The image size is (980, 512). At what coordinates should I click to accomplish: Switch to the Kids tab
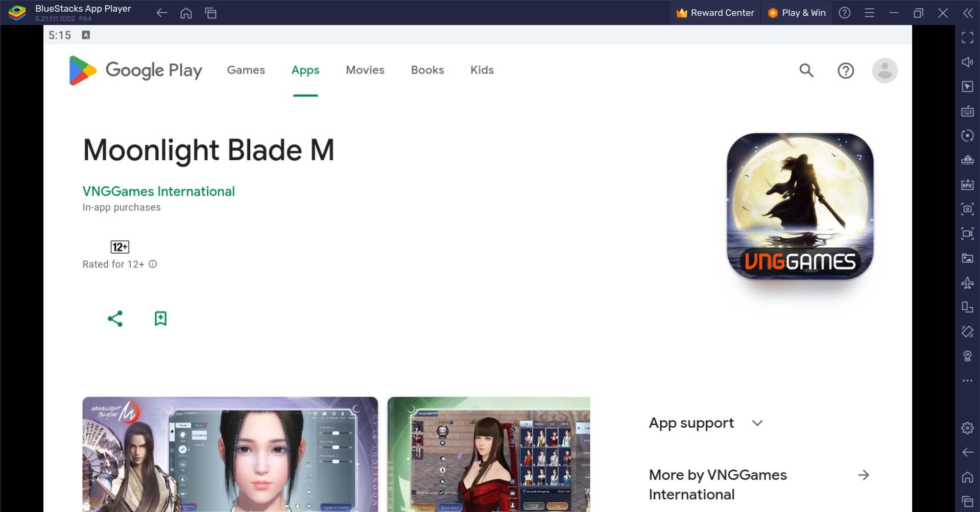[x=482, y=70]
